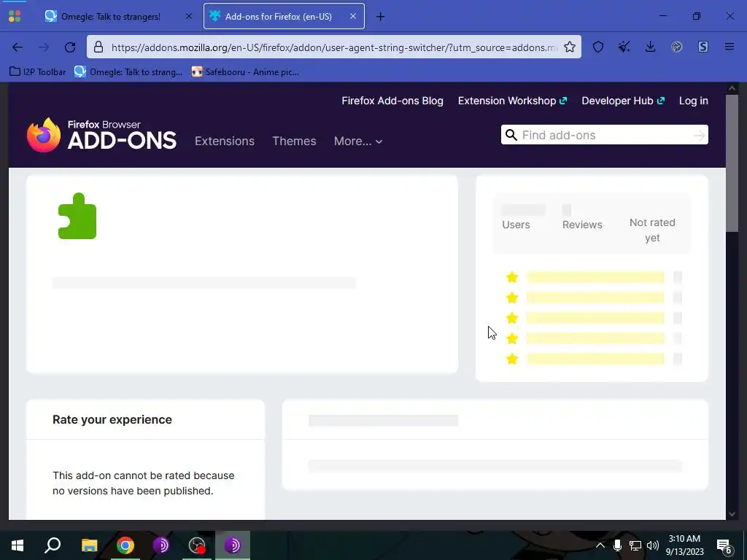Open the Extension Workshop link
The image size is (747, 560).
512,101
